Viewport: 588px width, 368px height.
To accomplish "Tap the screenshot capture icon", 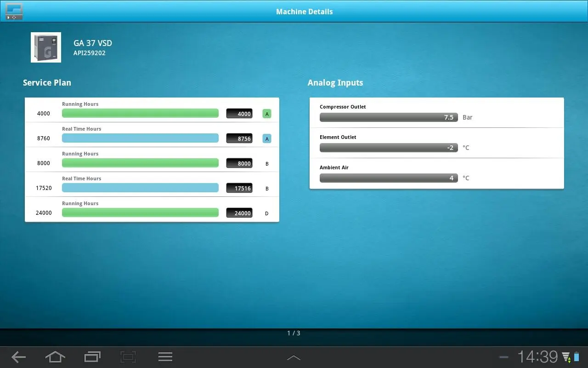I will (129, 357).
